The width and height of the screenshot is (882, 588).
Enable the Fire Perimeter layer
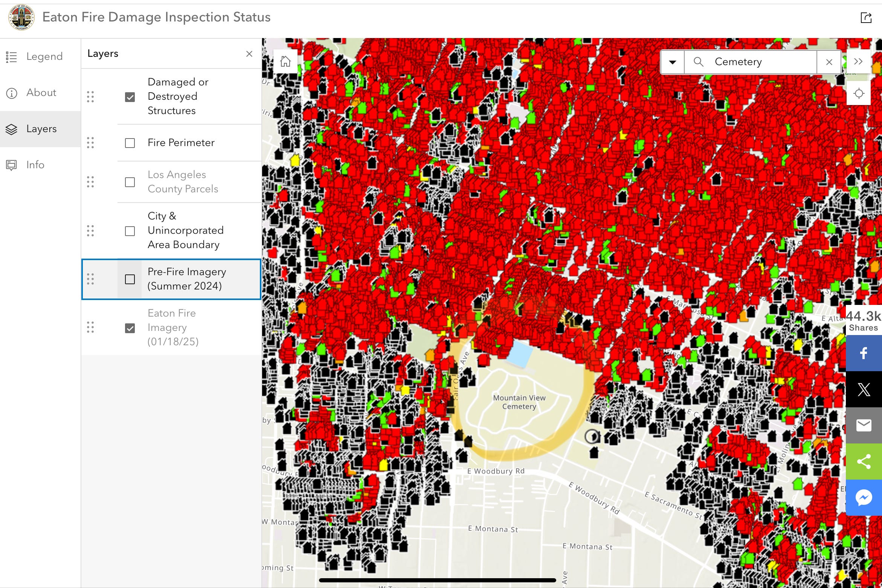click(x=130, y=143)
